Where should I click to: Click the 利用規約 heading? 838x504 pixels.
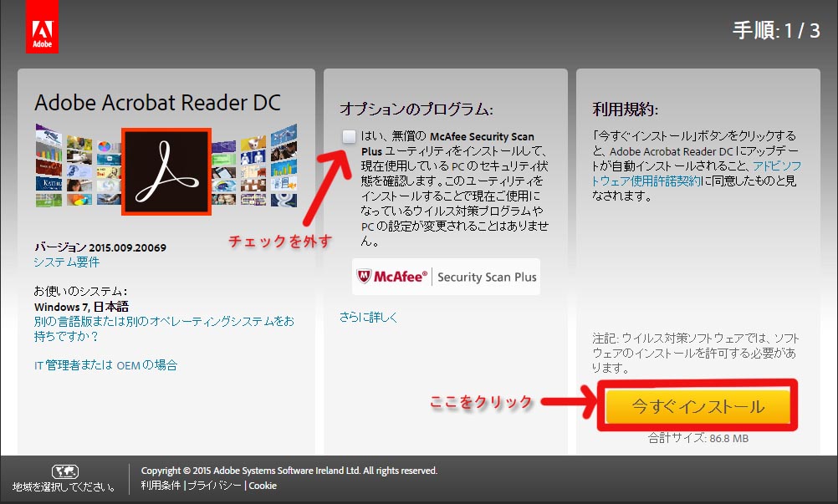pos(626,109)
